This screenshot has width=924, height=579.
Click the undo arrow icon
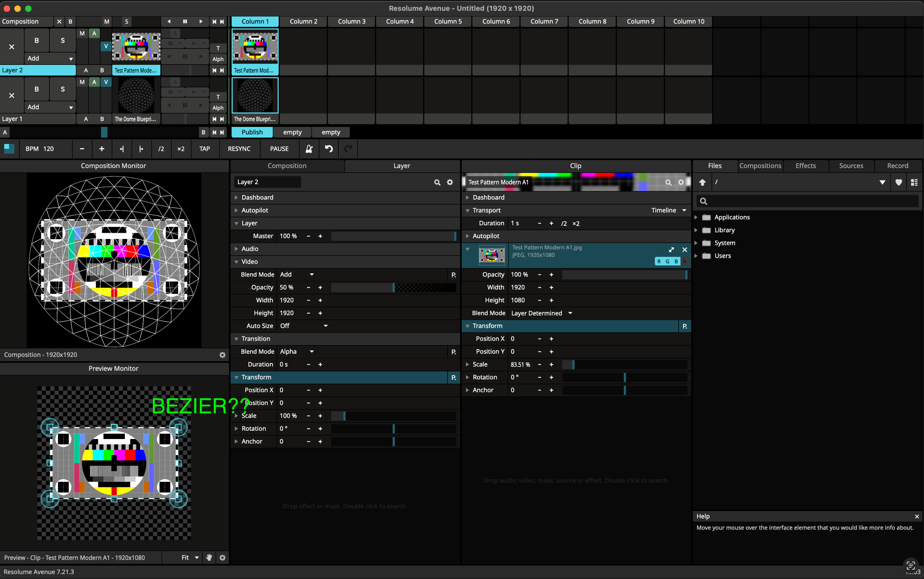[329, 149]
